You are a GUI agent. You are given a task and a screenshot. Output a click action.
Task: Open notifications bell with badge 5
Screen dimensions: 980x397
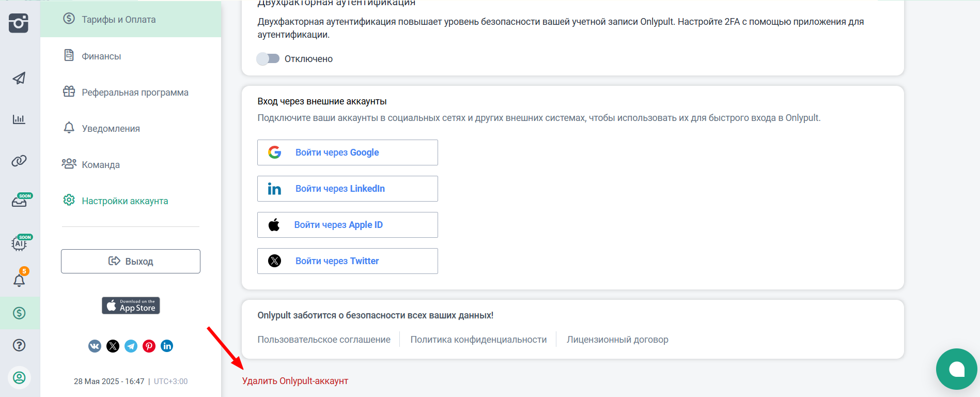(x=19, y=280)
